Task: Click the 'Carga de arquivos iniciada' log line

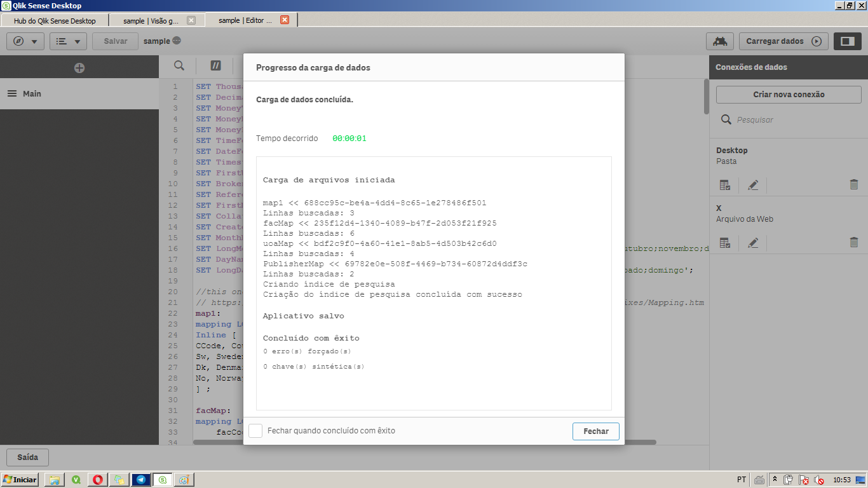Action: 329,180
